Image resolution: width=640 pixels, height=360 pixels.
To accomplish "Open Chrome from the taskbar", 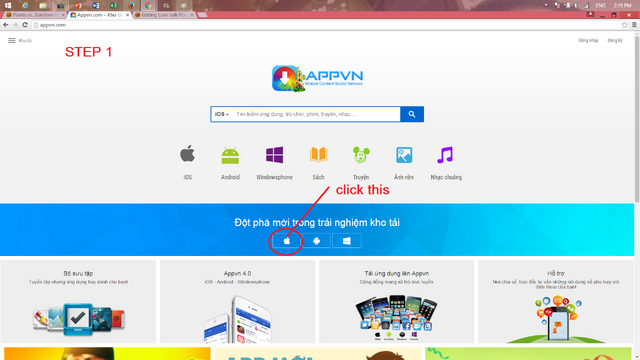I will click(149, 5).
